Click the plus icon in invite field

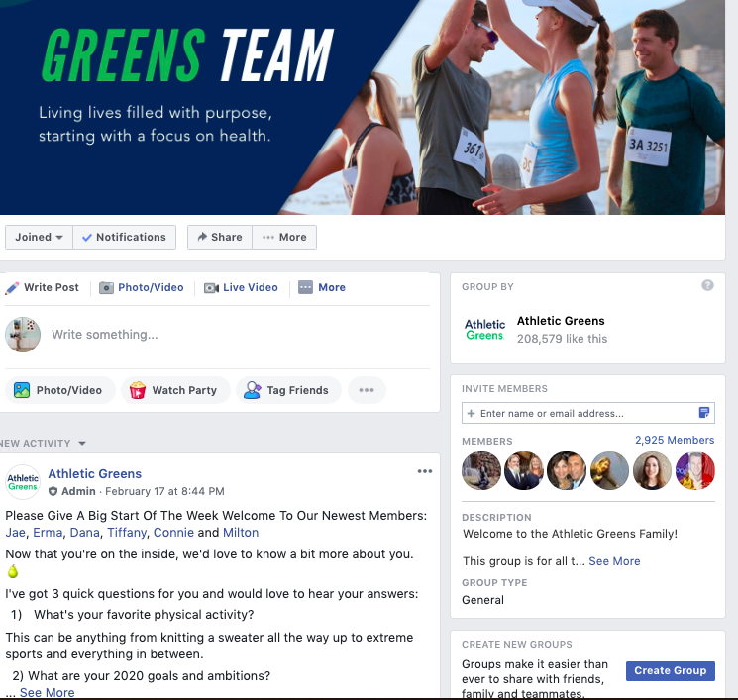(x=471, y=413)
